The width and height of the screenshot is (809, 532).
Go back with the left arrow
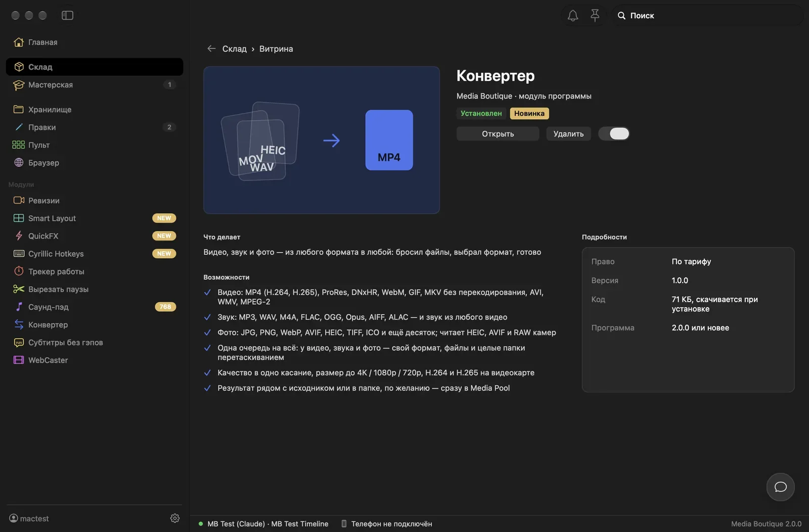(x=211, y=49)
